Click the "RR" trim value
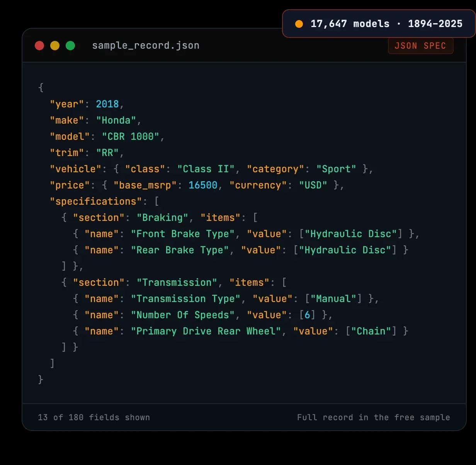The height and width of the screenshot is (465, 476). point(107,153)
